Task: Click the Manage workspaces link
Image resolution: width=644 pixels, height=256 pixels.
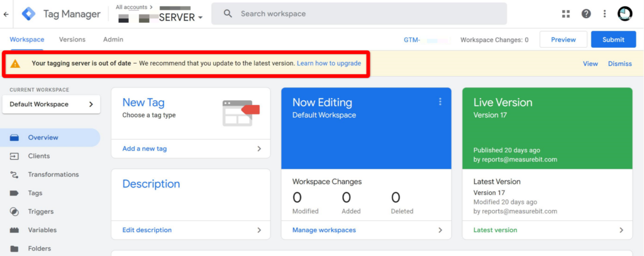Action: click(324, 230)
